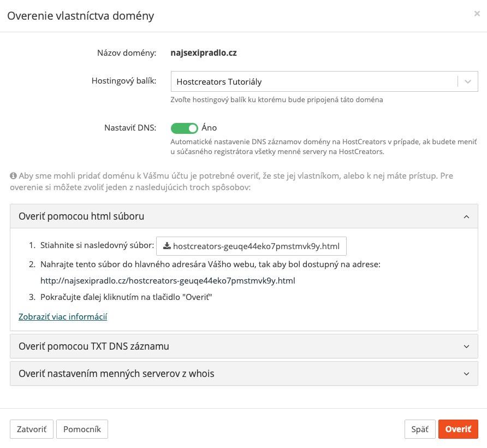
Task: Open the Pomocník helper button
Action: point(82,429)
